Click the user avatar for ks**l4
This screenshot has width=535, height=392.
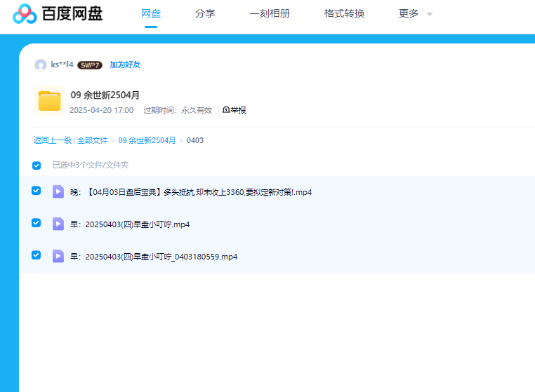41,65
